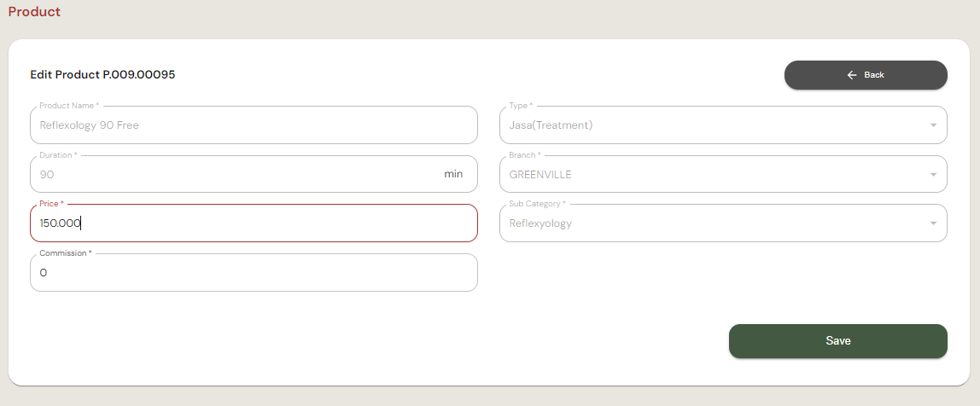The width and height of the screenshot is (980, 406).
Task: Save the product changes
Action: 837,340
